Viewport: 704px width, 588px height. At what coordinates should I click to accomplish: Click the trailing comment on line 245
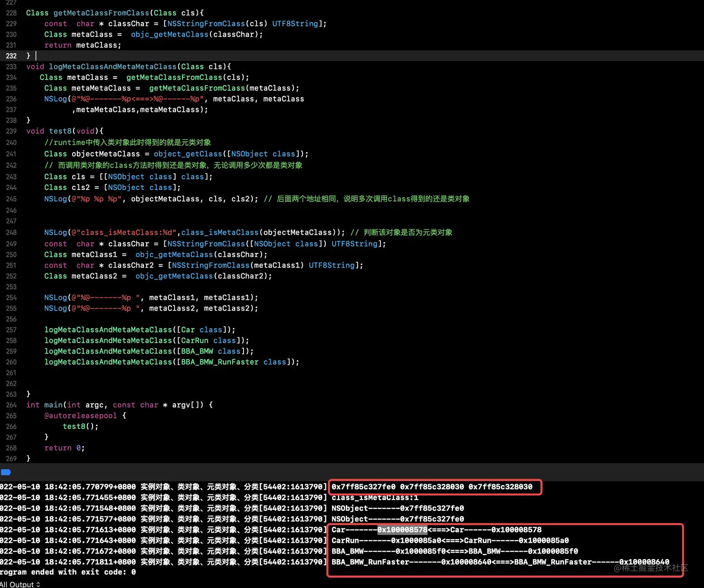click(366, 199)
